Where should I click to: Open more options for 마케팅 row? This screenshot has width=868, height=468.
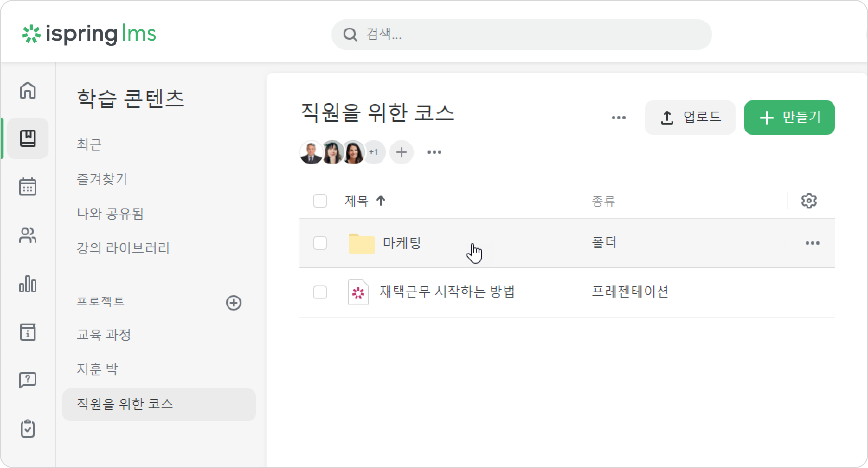point(812,243)
